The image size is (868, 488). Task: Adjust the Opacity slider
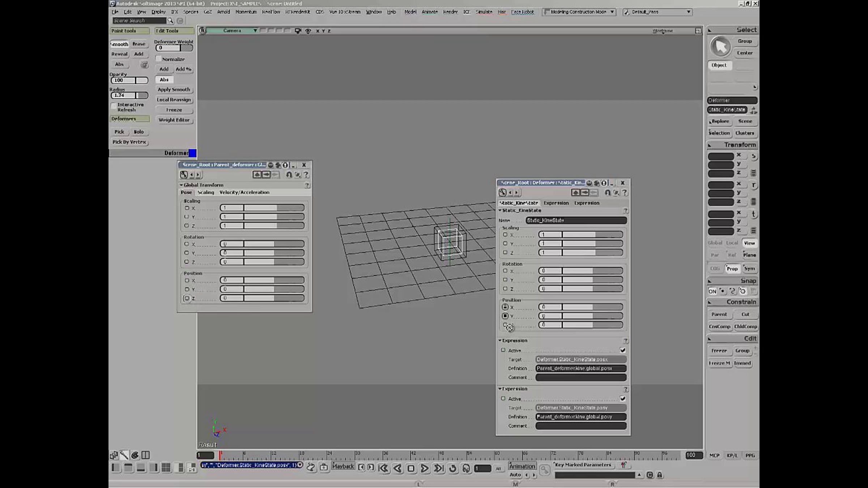(129, 80)
